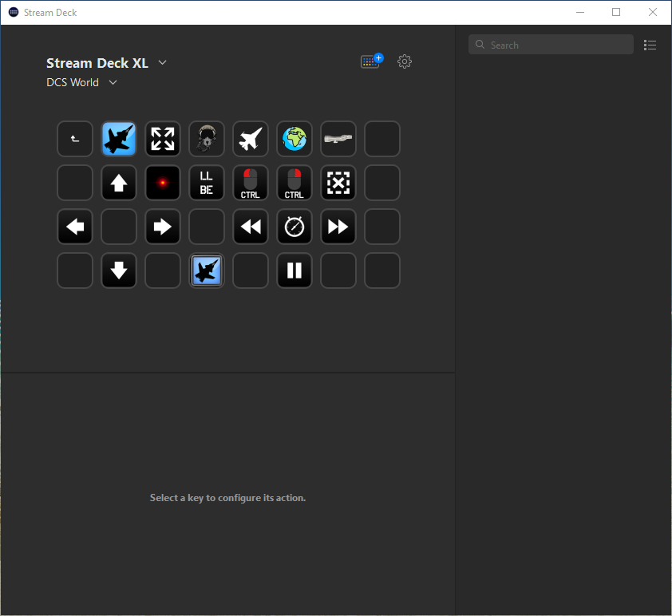
Task: Select the gray rifle-shaped key
Action: 338,139
